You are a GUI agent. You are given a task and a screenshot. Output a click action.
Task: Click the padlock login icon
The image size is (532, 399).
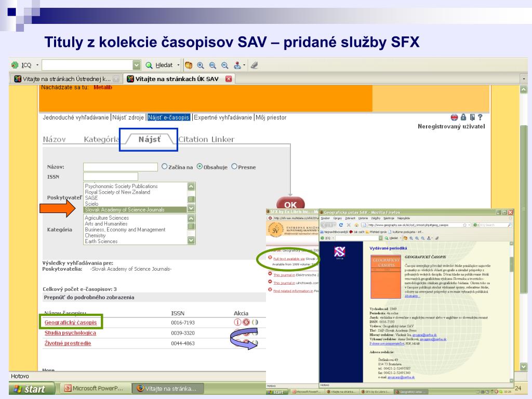(x=463, y=117)
